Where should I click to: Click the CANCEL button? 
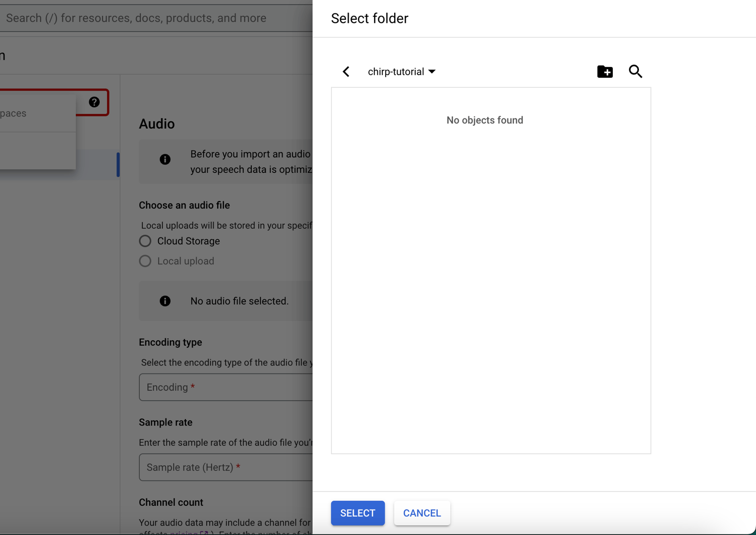pyautogui.click(x=422, y=513)
